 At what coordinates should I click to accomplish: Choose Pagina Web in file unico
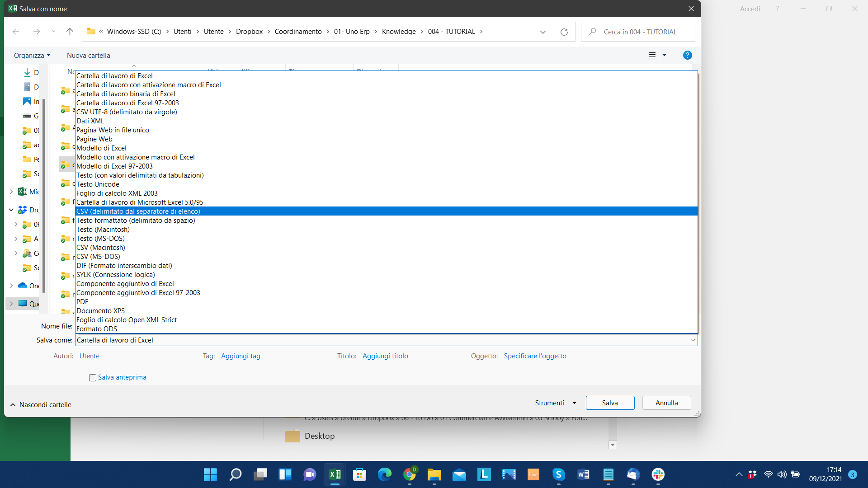[x=387, y=130]
